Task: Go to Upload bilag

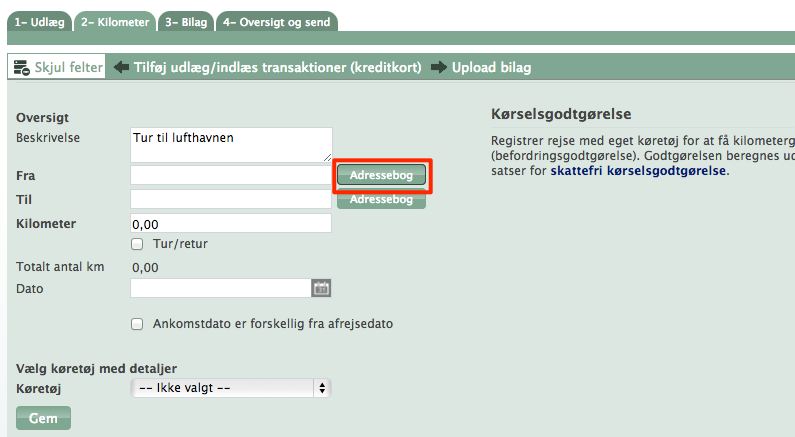Action: [491, 67]
